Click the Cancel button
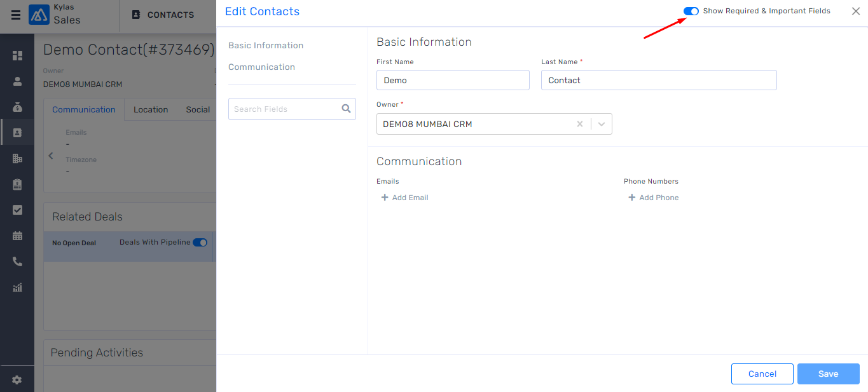Screen dimensions: 868x392 (762, 374)
